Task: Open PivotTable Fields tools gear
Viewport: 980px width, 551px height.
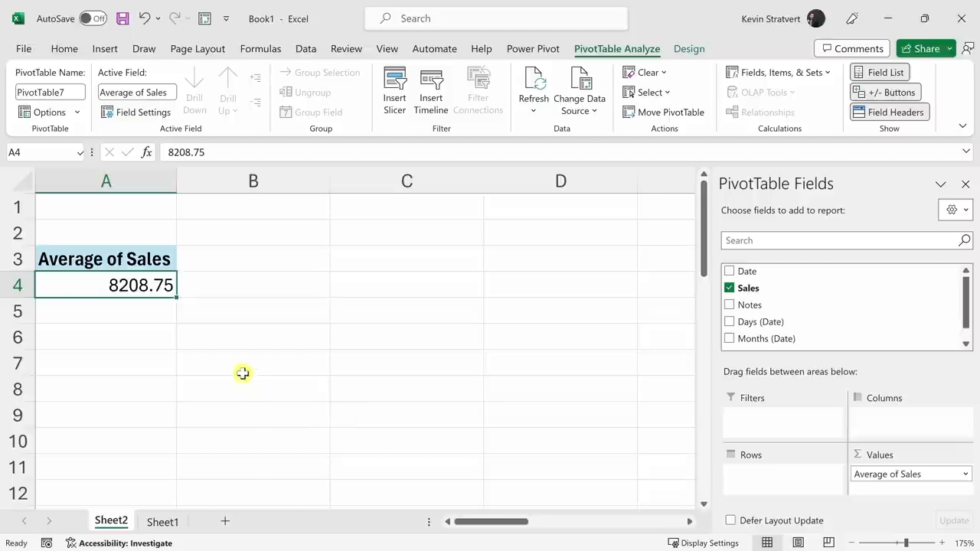Action: click(955, 210)
